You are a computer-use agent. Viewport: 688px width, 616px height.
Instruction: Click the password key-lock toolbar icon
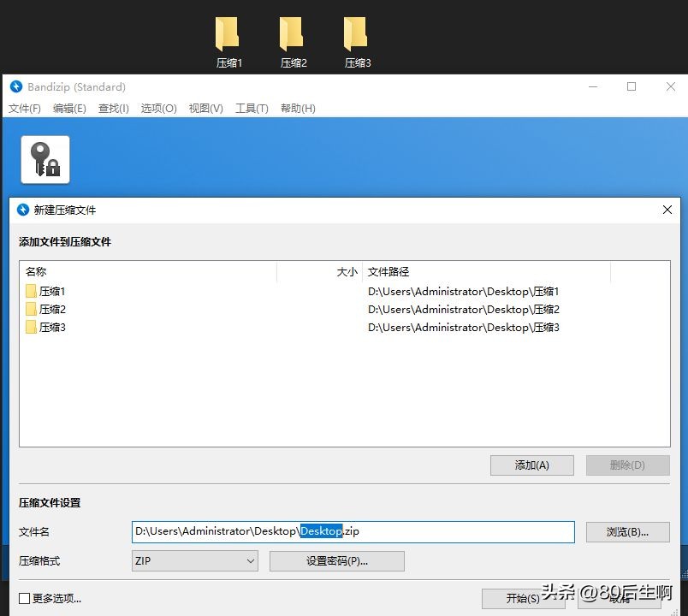point(44,159)
